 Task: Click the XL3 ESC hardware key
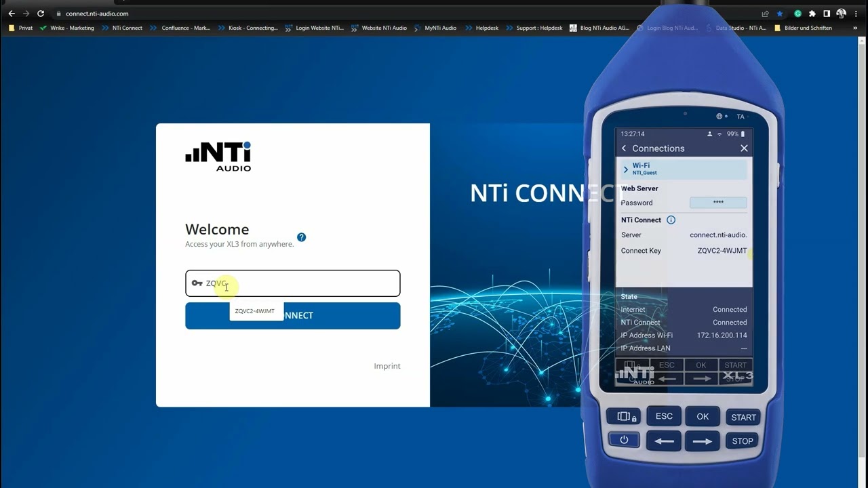click(664, 416)
